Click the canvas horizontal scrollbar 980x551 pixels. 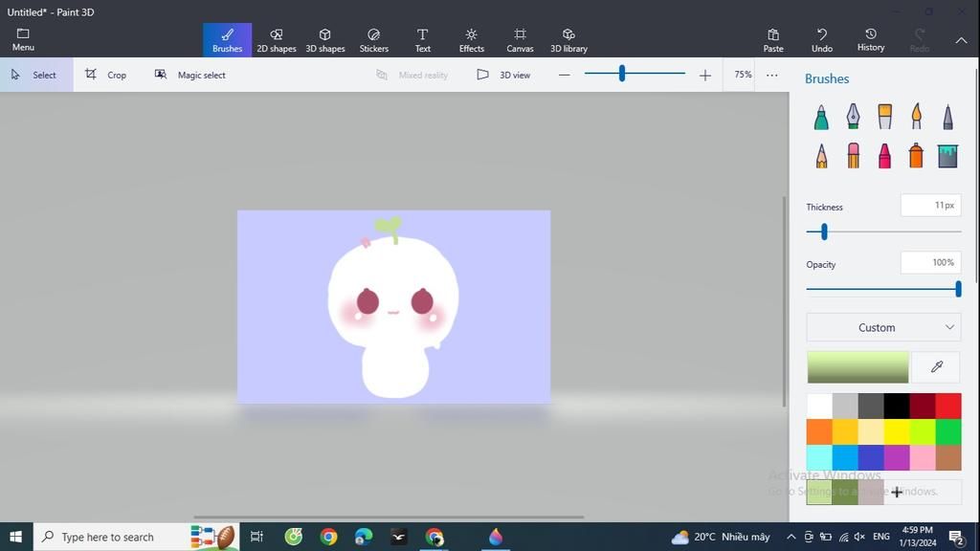[x=389, y=518]
